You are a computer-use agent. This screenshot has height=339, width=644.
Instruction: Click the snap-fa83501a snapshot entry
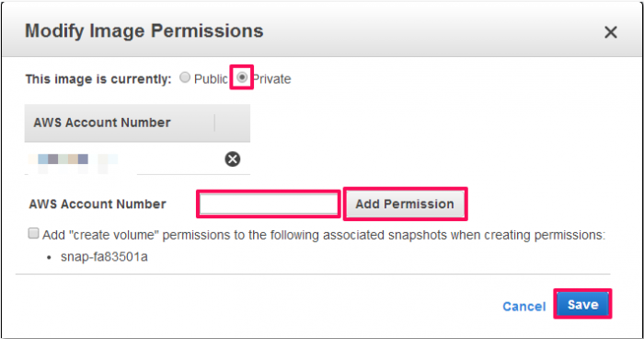[x=104, y=257]
